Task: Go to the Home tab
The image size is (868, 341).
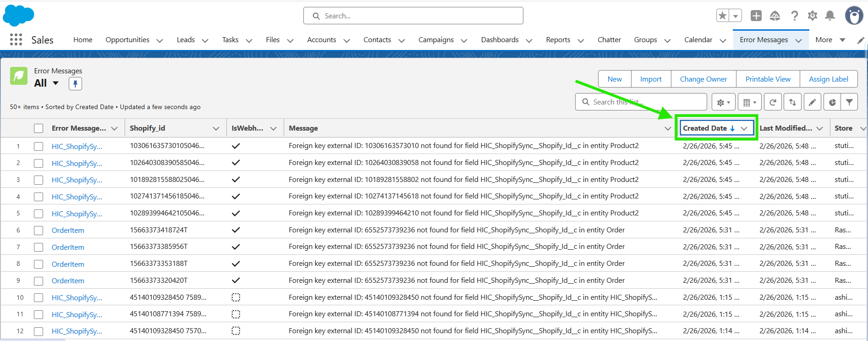Action: [83, 40]
